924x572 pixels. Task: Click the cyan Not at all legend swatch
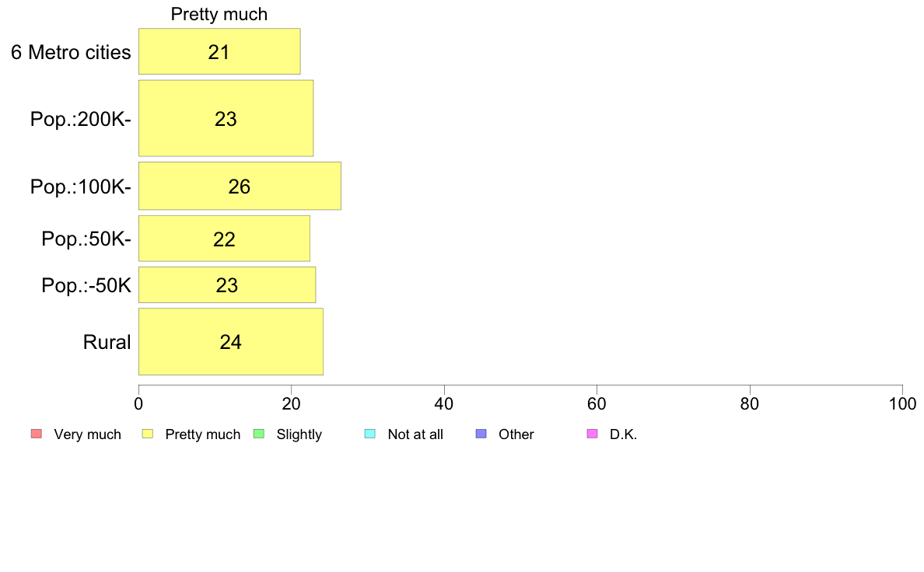(x=370, y=434)
